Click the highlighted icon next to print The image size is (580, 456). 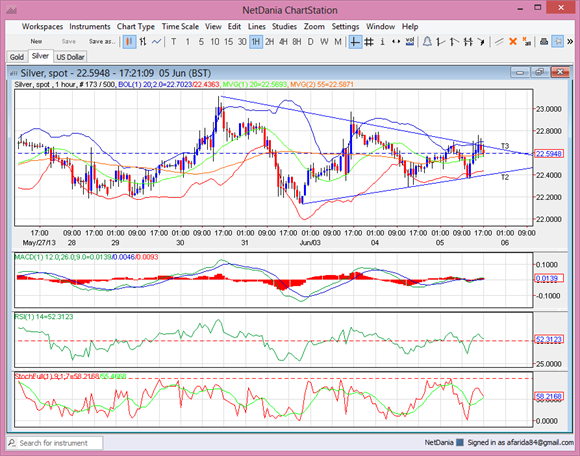click(x=557, y=42)
